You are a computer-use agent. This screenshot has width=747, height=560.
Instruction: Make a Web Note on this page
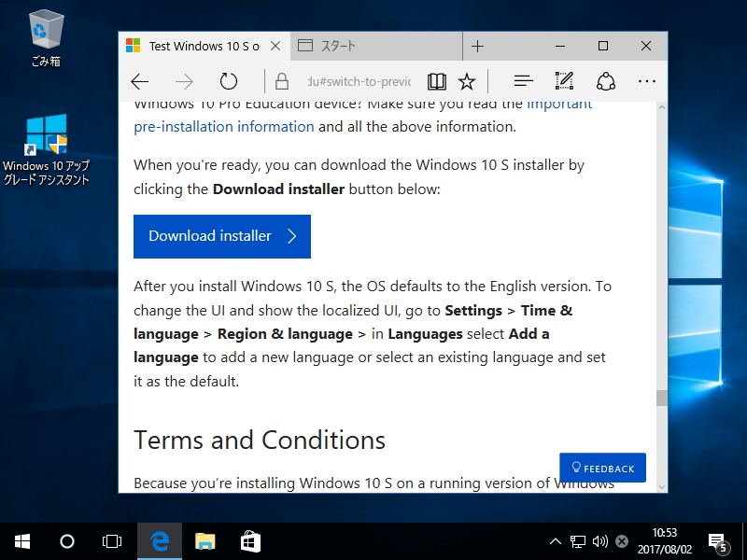(x=563, y=81)
